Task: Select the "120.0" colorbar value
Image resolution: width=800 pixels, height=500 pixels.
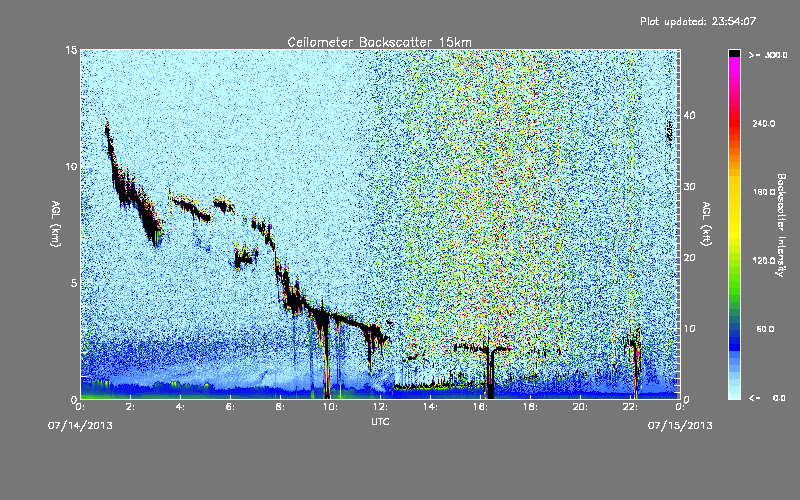Action: (764, 260)
